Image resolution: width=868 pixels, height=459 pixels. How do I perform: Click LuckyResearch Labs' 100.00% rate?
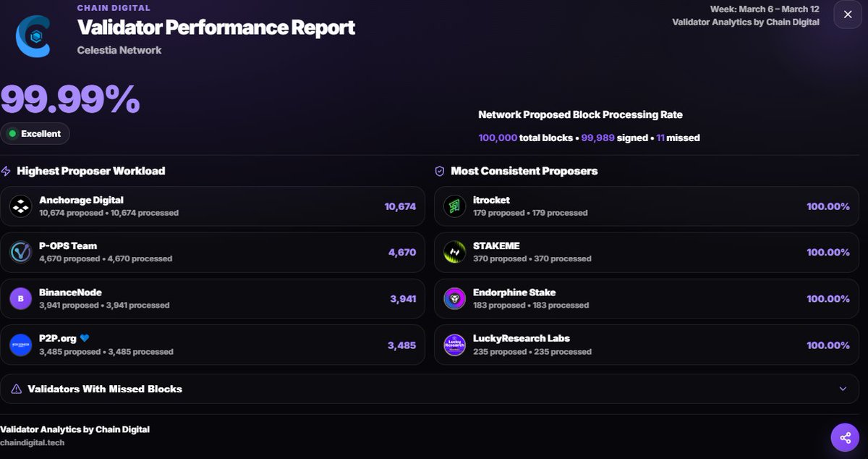(828, 345)
